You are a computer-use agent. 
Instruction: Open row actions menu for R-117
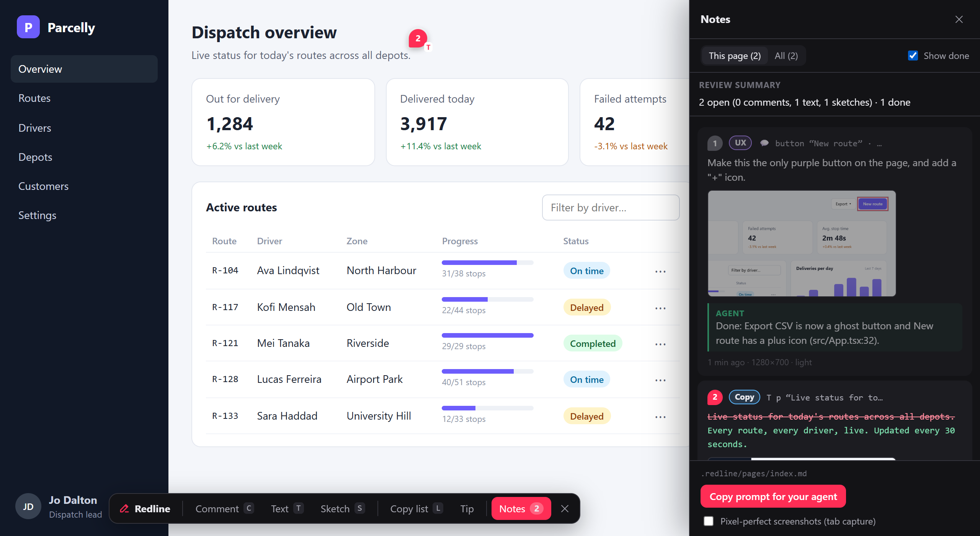tap(660, 308)
